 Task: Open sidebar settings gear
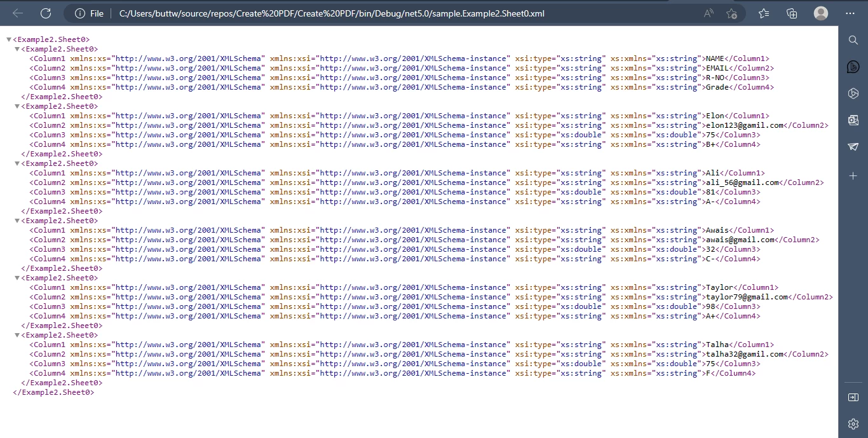(x=853, y=423)
